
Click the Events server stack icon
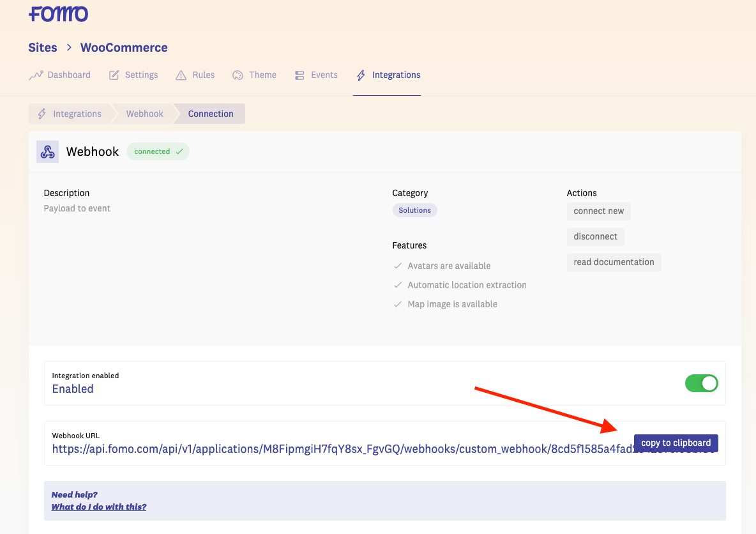(x=299, y=75)
